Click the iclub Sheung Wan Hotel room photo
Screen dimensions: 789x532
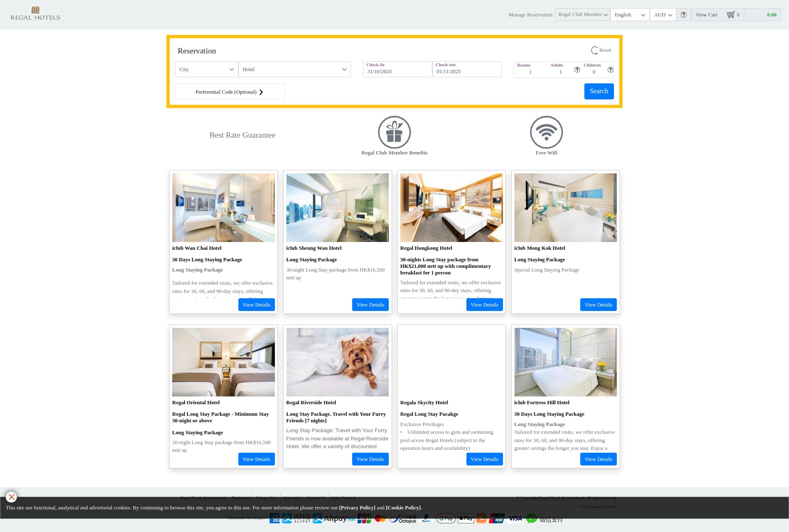coord(337,207)
